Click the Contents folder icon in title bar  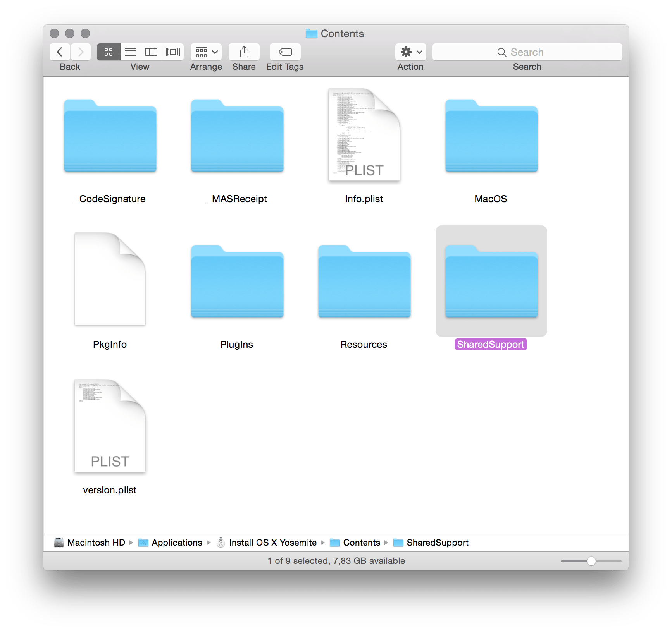(312, 34)
